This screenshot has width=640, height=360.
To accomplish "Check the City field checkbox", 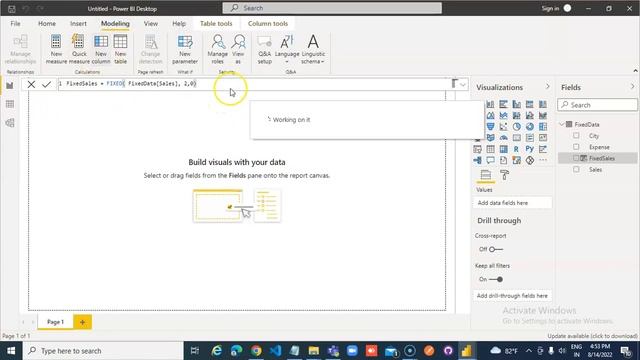I will tap(576, 136).
